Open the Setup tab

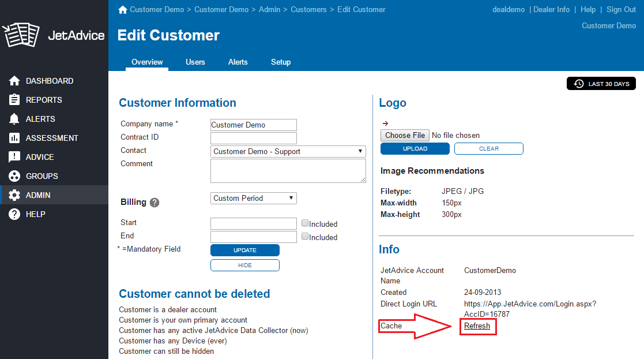[x=281, y=62]
